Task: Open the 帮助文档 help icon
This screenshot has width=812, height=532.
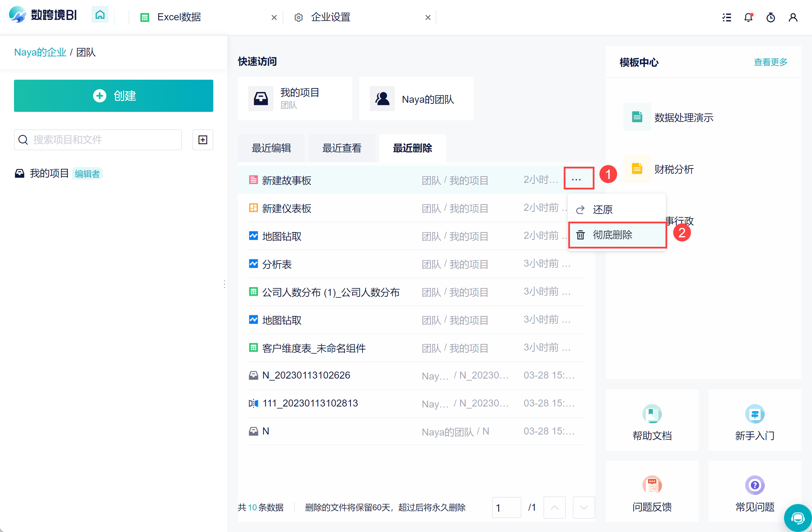Action: [x=652, y=414]
